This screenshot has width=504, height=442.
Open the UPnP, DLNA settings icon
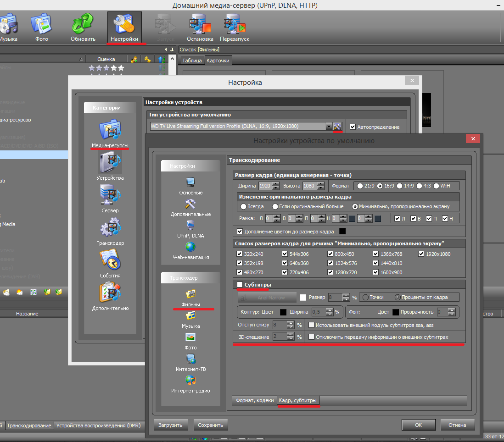pyautogui.click(x=190, y=226)
